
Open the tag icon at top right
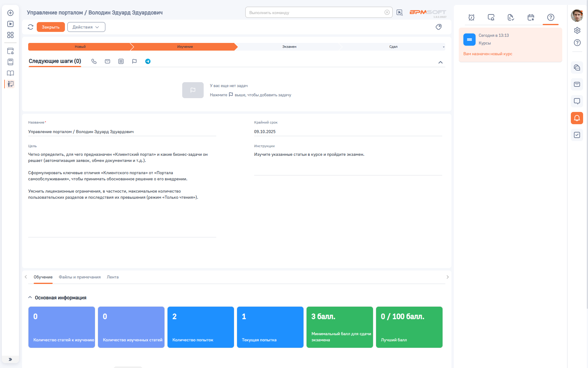pos(439,27)
